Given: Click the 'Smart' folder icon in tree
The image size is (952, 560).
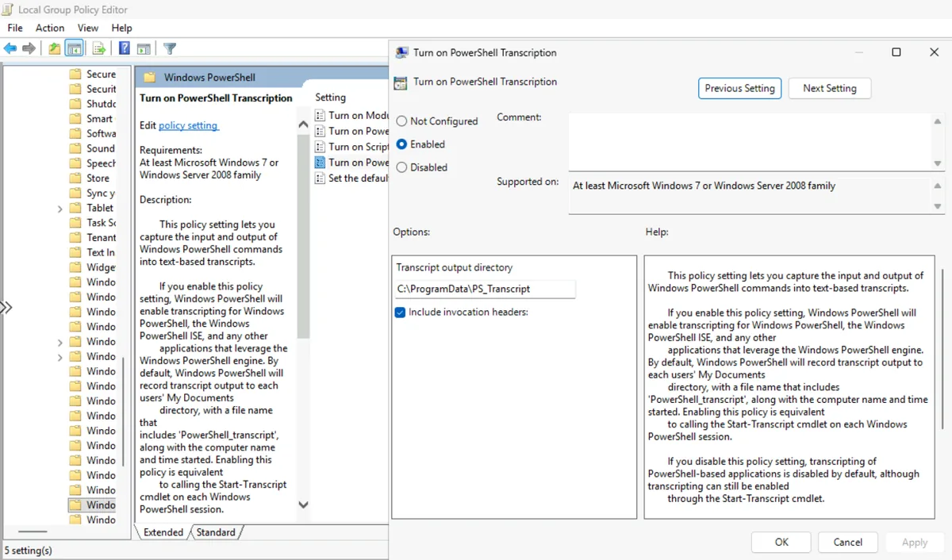Looking at the screenshot, I should [x=75, y=118].
